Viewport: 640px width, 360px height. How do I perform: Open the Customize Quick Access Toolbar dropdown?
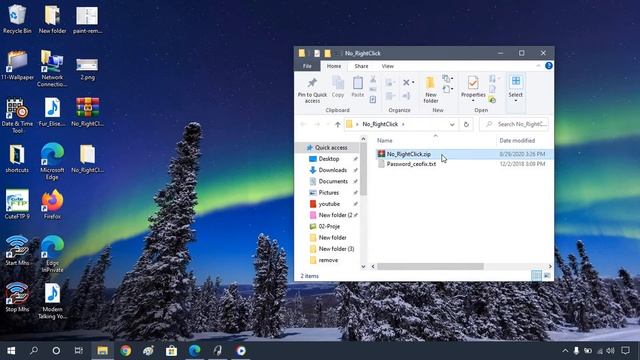pos(337,53)
